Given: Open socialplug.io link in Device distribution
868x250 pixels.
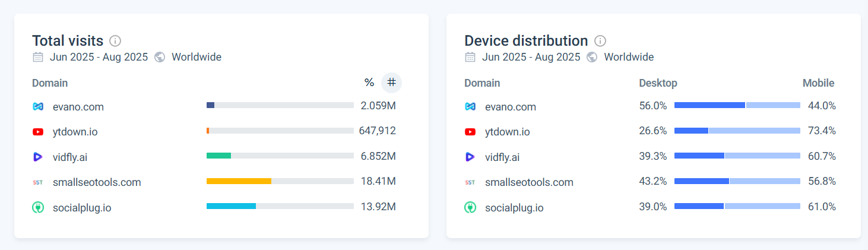Looking at the screenshot, I should coord(514,208).
